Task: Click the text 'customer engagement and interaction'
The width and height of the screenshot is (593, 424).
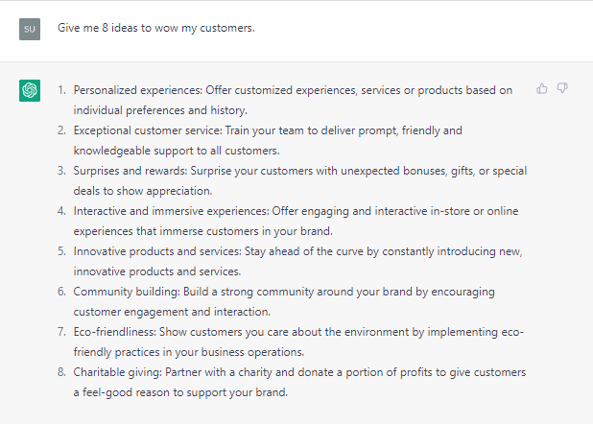Action: 171,312
